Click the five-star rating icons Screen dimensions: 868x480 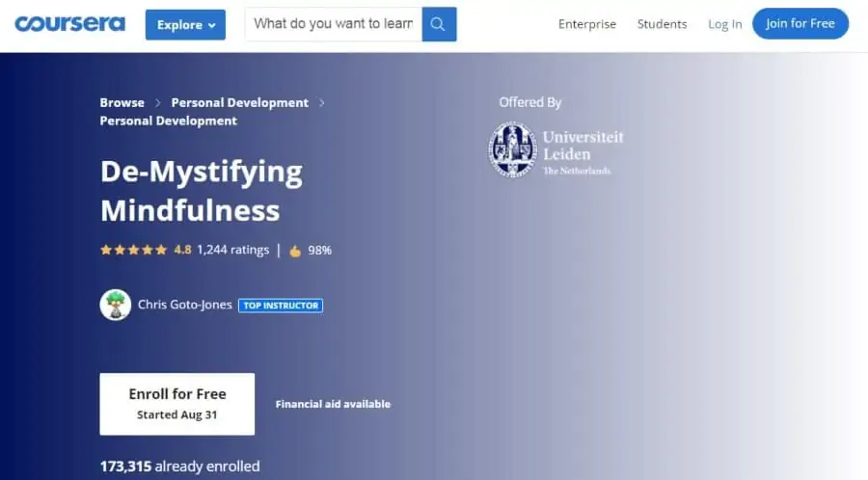click(x=133, y=250)
